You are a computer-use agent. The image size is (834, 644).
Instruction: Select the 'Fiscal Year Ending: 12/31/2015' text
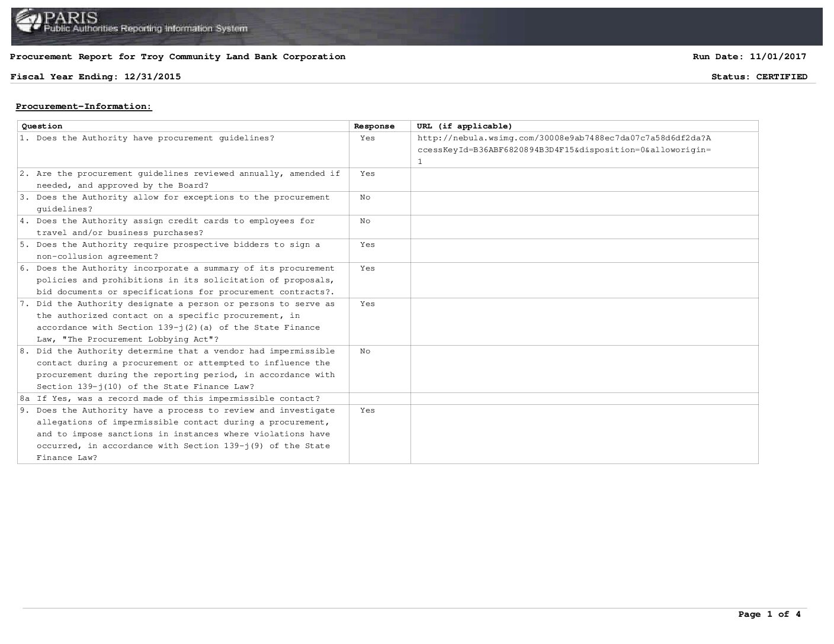pos(95,76)
